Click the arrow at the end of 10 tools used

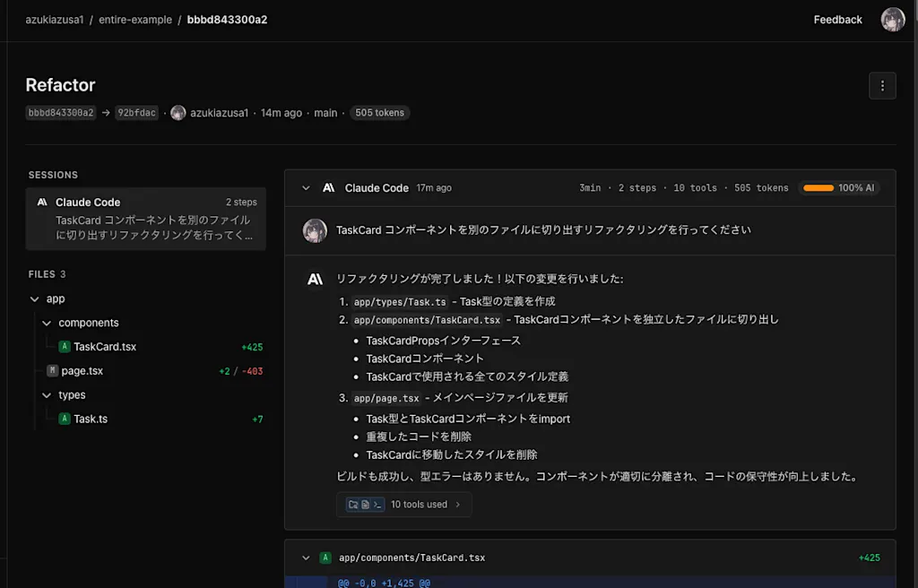pos(458,505)
